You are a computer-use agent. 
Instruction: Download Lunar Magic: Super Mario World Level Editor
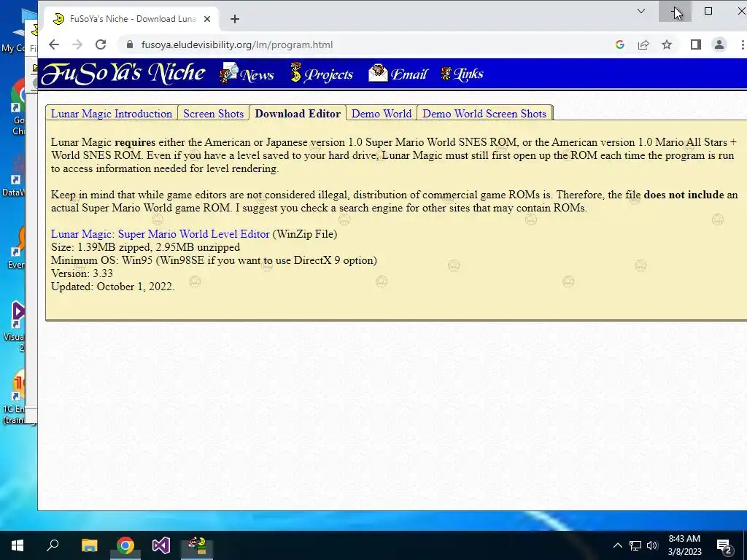[x=160, y=234]
